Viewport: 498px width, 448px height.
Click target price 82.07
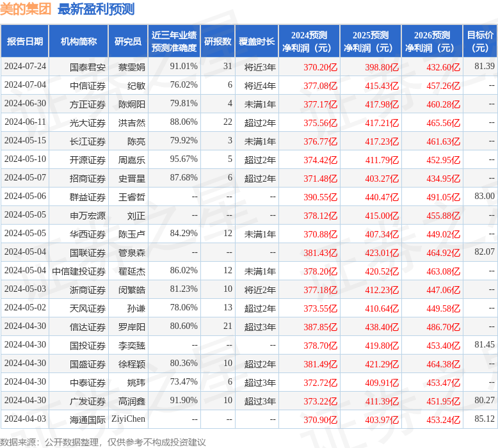pos(485,252)
